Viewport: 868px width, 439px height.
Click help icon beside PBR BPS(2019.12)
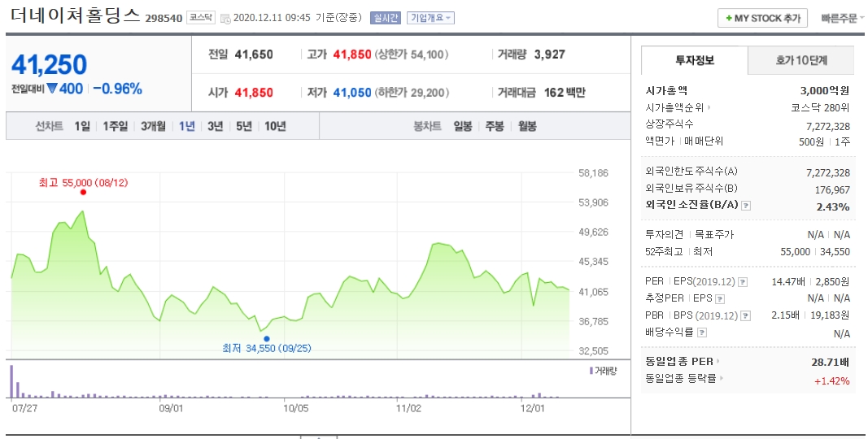click(746, 315)
